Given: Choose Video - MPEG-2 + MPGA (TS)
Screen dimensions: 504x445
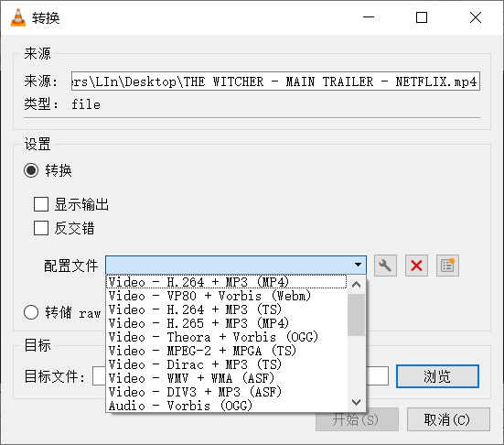Looking at the screenshot, I should 227,351.
